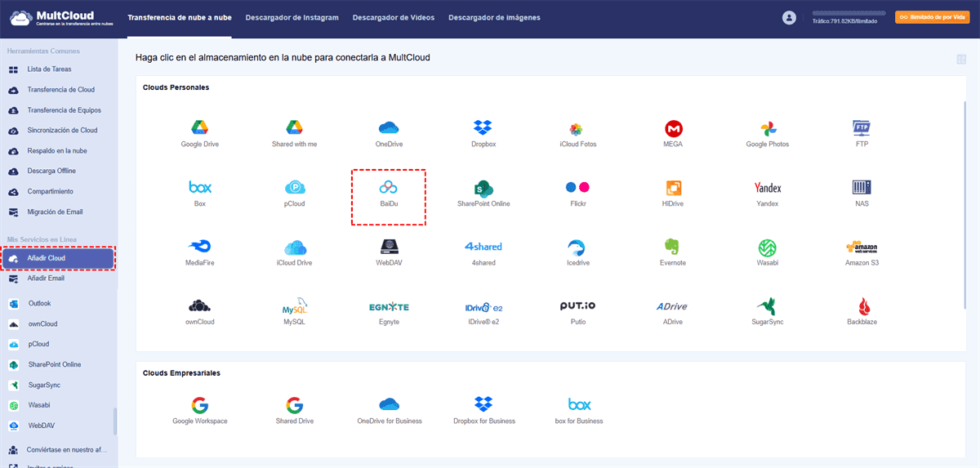
Task: Add Box personal cloud
Action: tap(200, 194)
